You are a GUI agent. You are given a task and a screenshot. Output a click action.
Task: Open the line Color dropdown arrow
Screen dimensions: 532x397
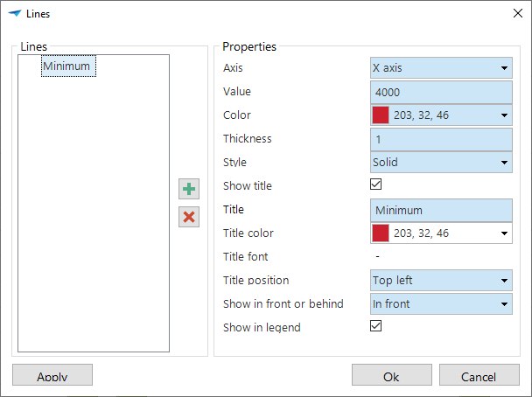click(x=505, y=115)
